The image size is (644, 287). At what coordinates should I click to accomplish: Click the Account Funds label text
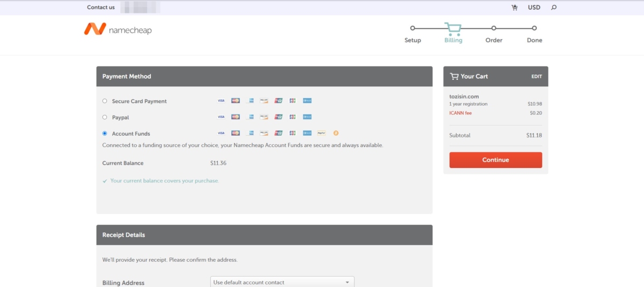(x=131, y=134)
